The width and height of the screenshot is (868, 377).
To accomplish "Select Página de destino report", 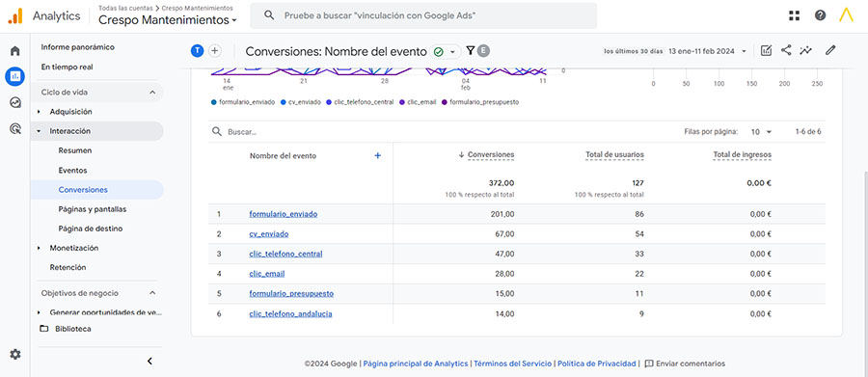I will tap(91, 229).
